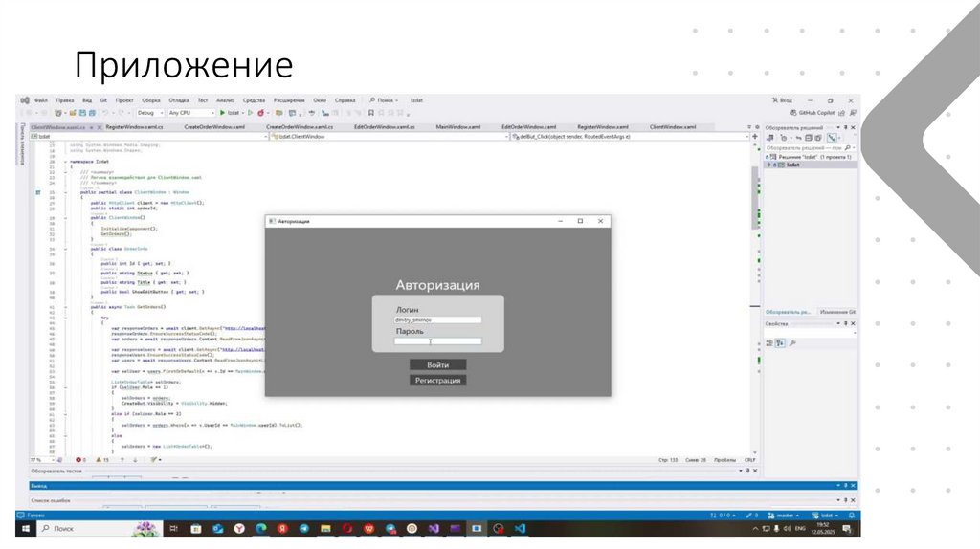This screenshot has height=549, width=980.
Task: Click the Пароль input field
Action: coord(437,341)
